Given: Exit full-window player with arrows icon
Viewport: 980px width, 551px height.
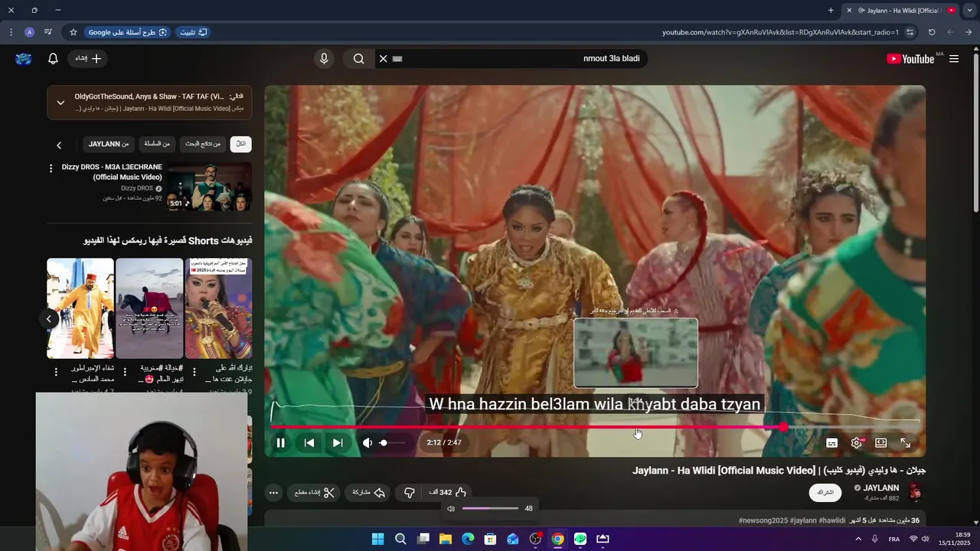Looking at the screenshot, I should (x=906, y=443).
